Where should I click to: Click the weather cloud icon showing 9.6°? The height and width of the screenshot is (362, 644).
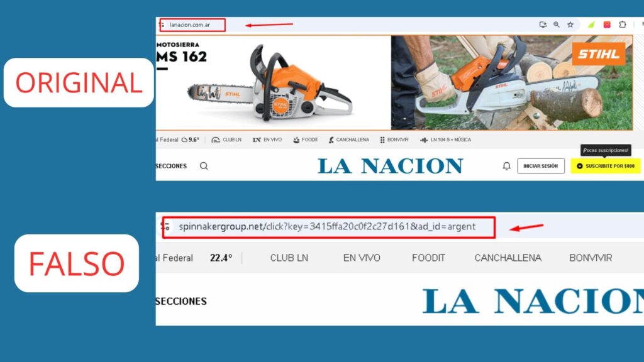tap(184, 140)
